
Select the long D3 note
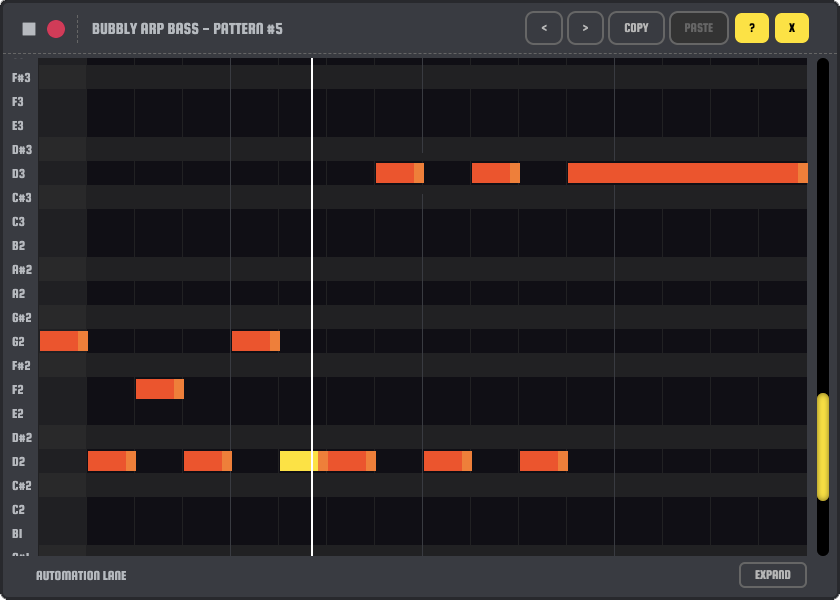tap(687, 173)
